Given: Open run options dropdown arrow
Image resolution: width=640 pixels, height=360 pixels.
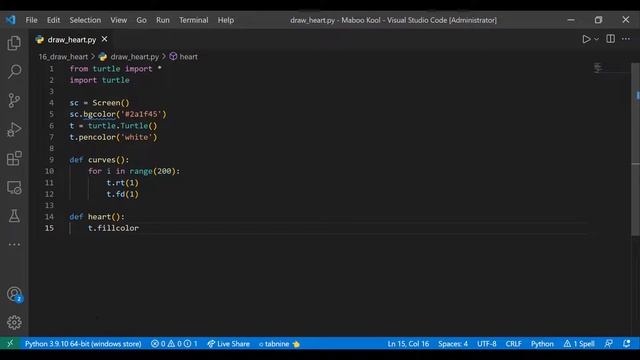Looking at the screenshot, I should [596, 39].
